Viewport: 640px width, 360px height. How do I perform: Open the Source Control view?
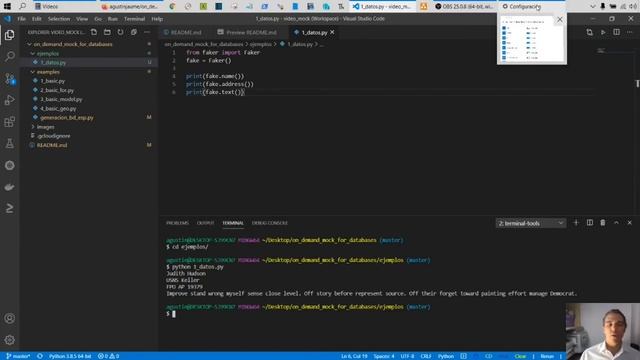(10, 78)
